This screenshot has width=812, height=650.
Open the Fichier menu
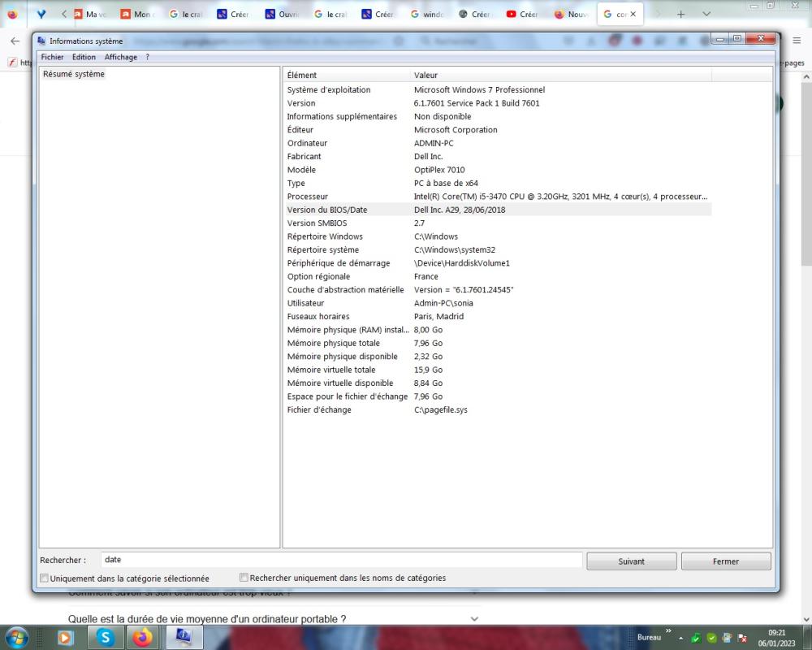click(52, 57)
